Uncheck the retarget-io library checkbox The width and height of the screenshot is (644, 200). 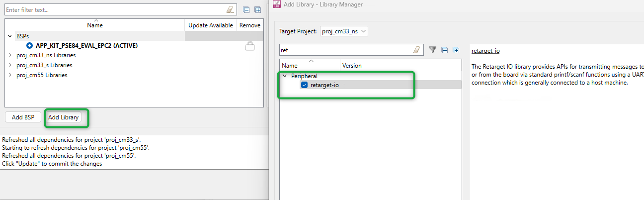point(304,85)
